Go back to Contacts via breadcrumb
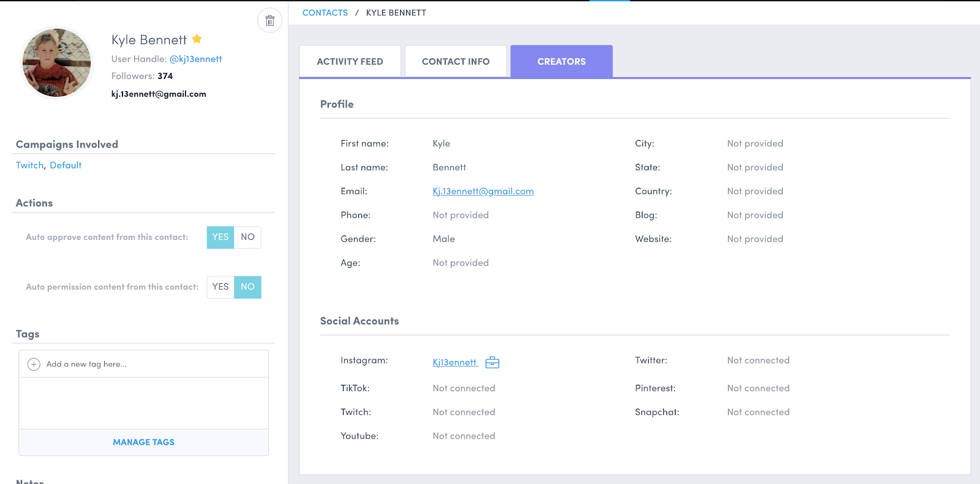Viewport: 980px width, 484px height. [x=325, y=13]
